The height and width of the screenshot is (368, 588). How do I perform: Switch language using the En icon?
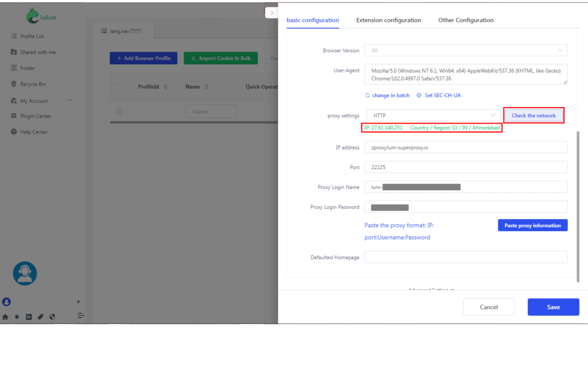[x=29, y=317]
